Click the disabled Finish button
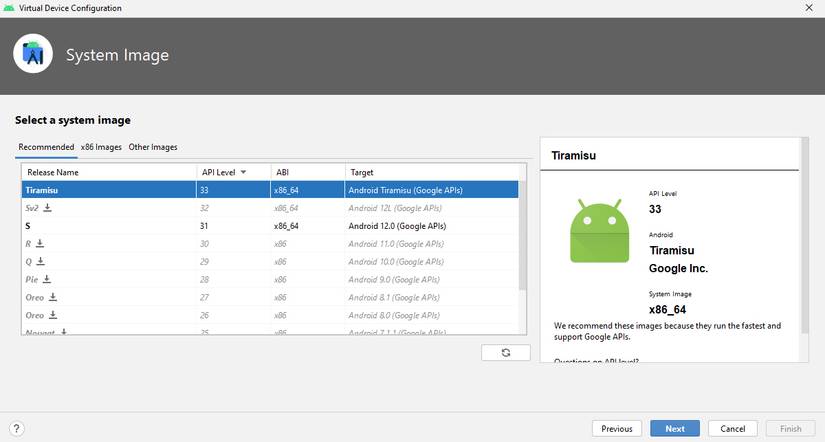This screenshot has width=825, height=442. pyautogui.click(x=791, y=429)
